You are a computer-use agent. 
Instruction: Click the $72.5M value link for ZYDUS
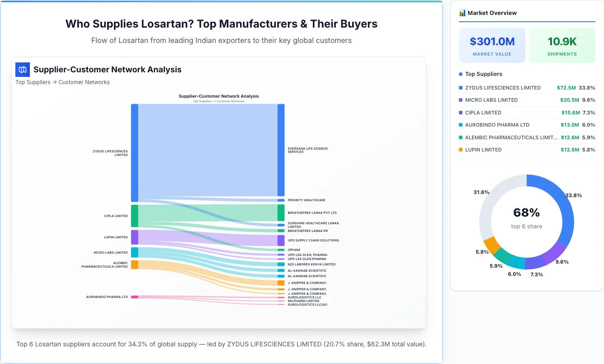pyautogui.click(x=570, y=88)
